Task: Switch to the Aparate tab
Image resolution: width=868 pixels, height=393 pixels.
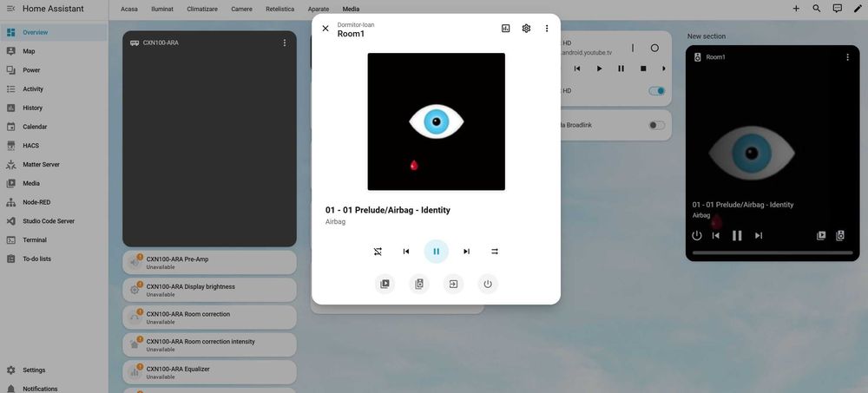Action: [319, 10]
